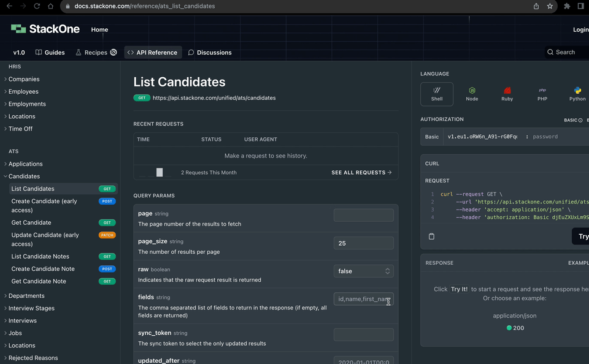Open search using the magnifier icon

click(x=551, y=52)
